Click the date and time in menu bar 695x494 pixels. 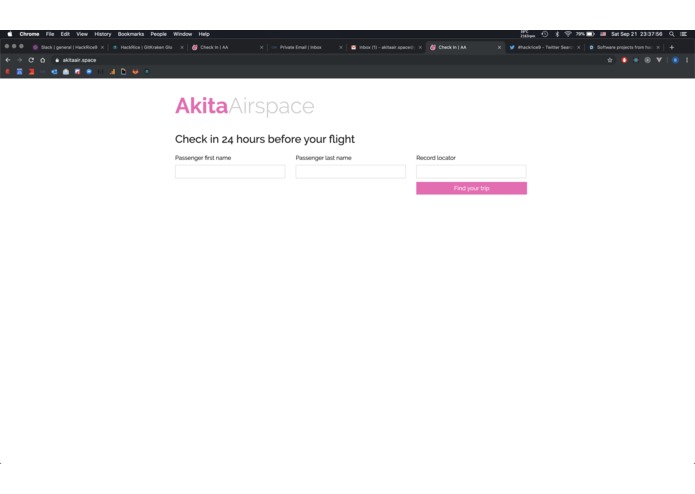636,34
